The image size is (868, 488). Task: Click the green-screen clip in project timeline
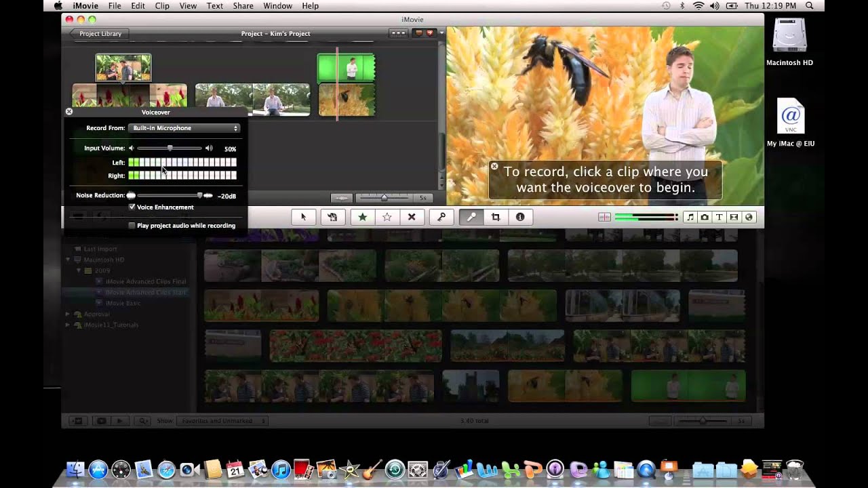tap(347, 68)
